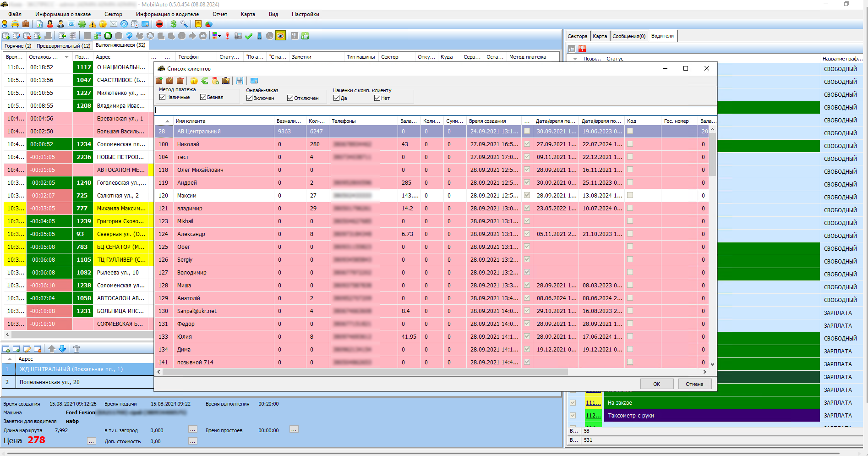Expand the driver list column chooser arrow

[x=575, y=59]
